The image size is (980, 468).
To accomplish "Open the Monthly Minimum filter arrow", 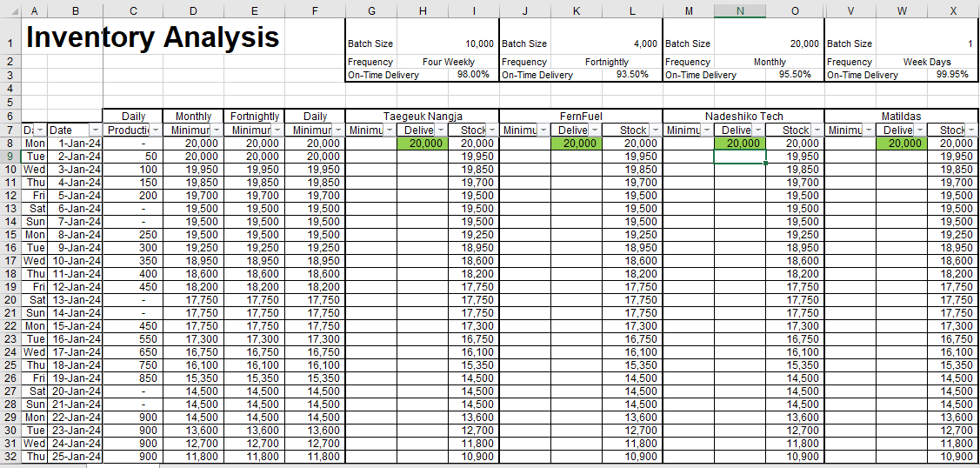I will tap(217, 130).
